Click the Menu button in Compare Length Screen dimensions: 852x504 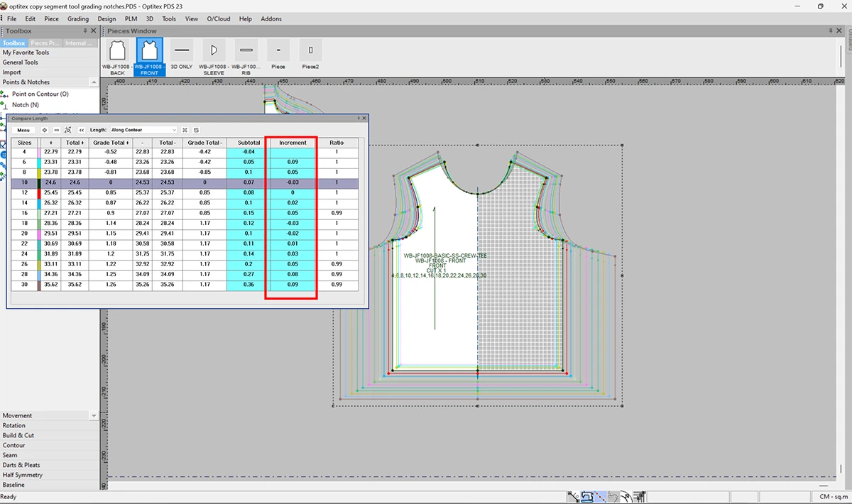pos(23,130)
